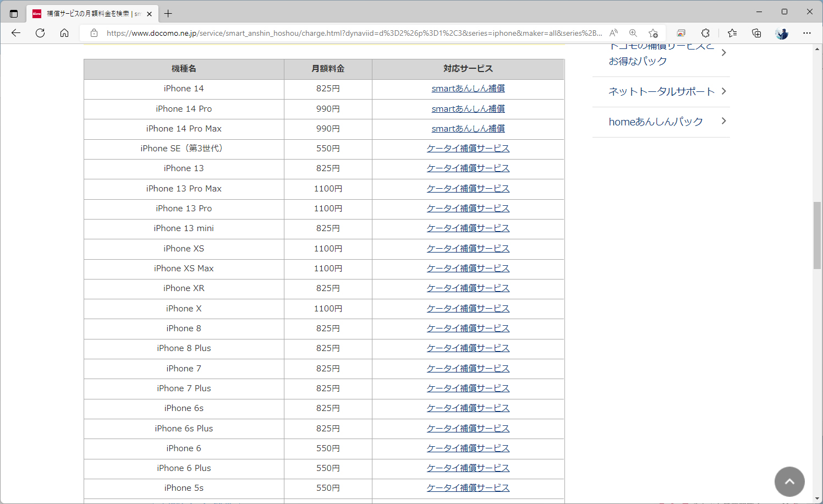The width and height of the screenshot is (823, 504).
Task: Select the iPhone SE（第3世代） cell
Action: 184,149
